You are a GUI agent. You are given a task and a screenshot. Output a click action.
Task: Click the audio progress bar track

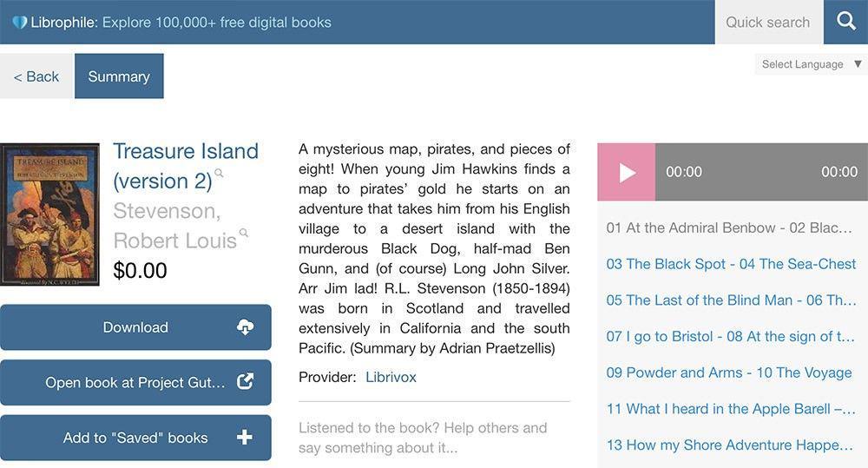(753, 172)
